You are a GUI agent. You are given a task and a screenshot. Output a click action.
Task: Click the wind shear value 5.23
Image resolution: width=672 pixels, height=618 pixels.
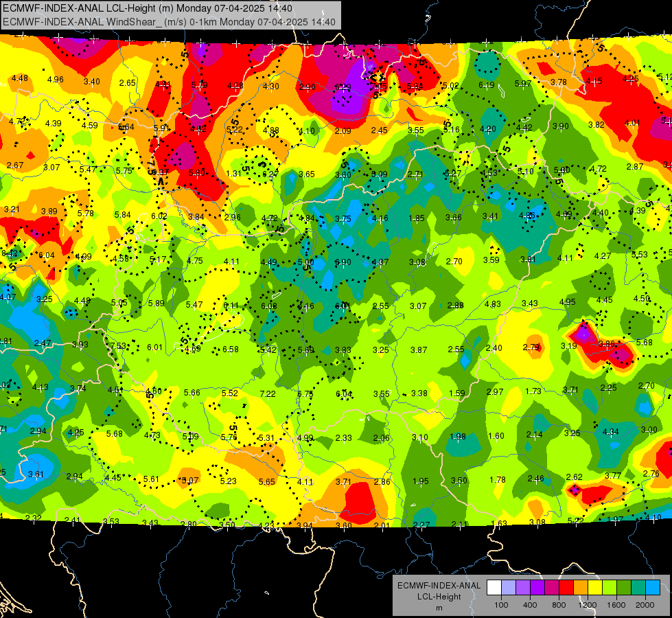point(229,481)
